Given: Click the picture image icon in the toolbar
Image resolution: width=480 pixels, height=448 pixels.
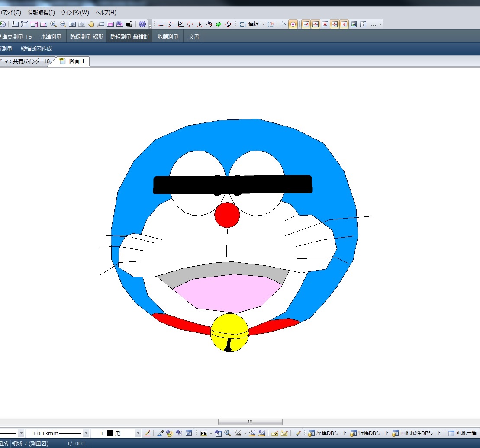Looking at the screenshot, I should pos(354,24).
